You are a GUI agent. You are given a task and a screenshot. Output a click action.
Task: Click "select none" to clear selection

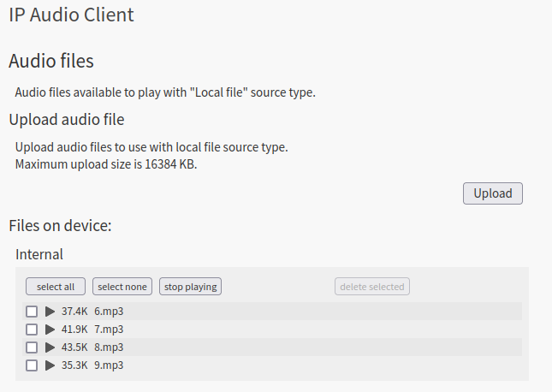(122, 287)
